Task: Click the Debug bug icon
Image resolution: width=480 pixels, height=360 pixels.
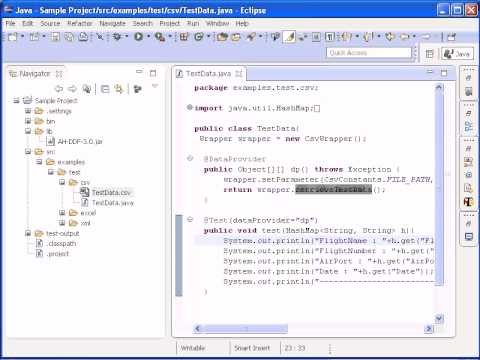Action: (117, 37)
